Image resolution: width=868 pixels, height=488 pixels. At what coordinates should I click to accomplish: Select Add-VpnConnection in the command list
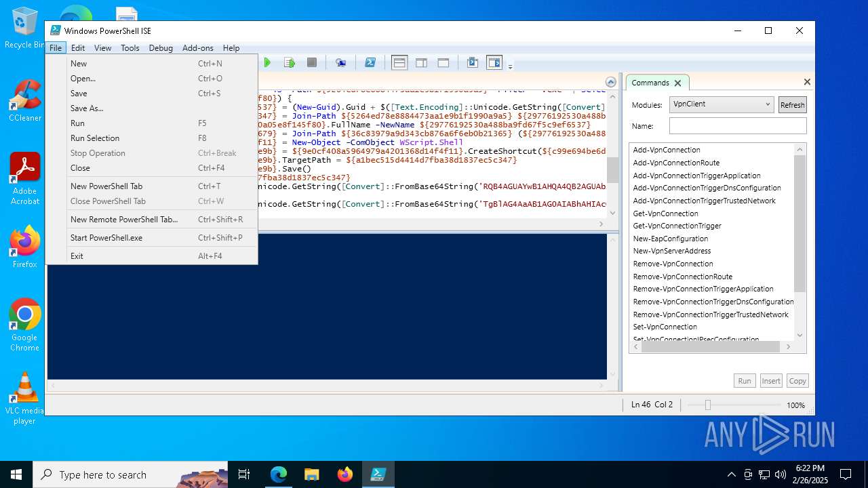pyautogui.click(x=667, y=150)
